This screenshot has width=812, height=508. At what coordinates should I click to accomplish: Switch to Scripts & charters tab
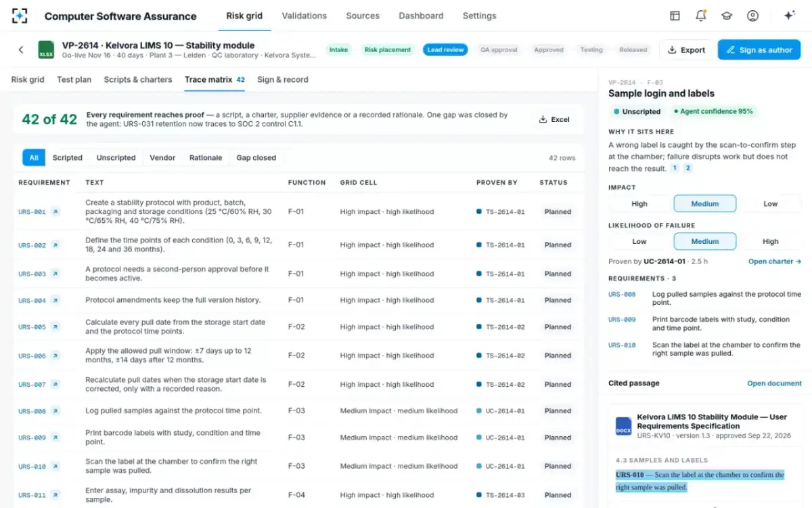[138, 79]
